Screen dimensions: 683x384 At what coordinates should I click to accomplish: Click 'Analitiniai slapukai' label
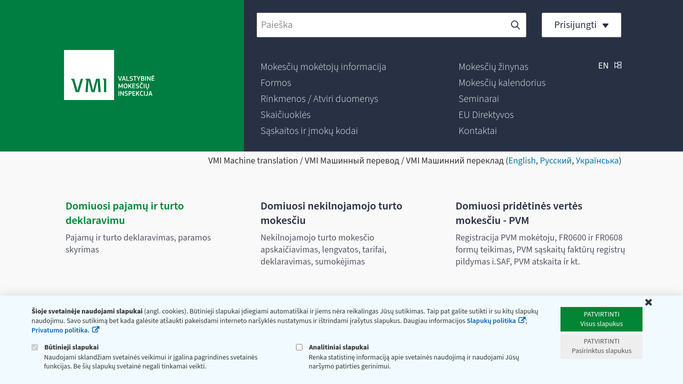[338, 347]
